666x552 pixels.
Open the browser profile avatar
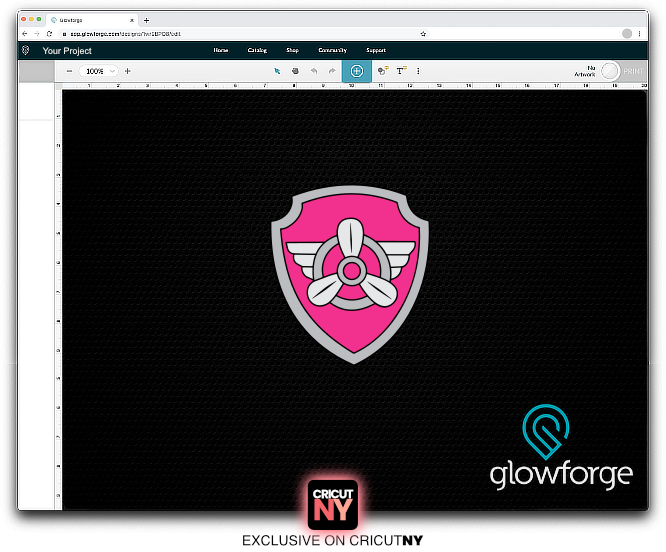tap(627, 34)
